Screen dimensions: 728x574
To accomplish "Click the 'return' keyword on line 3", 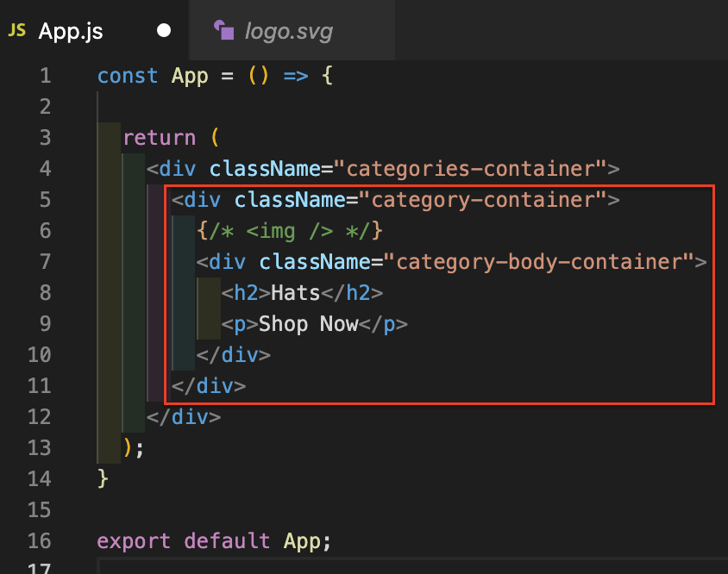I will point(160,138).
